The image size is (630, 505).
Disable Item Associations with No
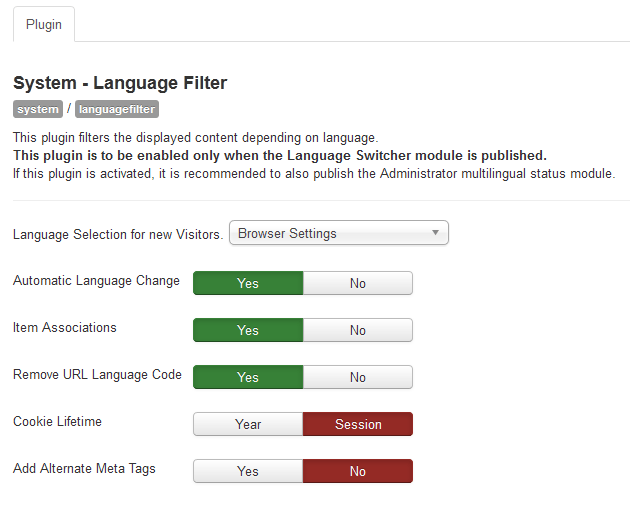pyautogui.click(x=358, y=330)
